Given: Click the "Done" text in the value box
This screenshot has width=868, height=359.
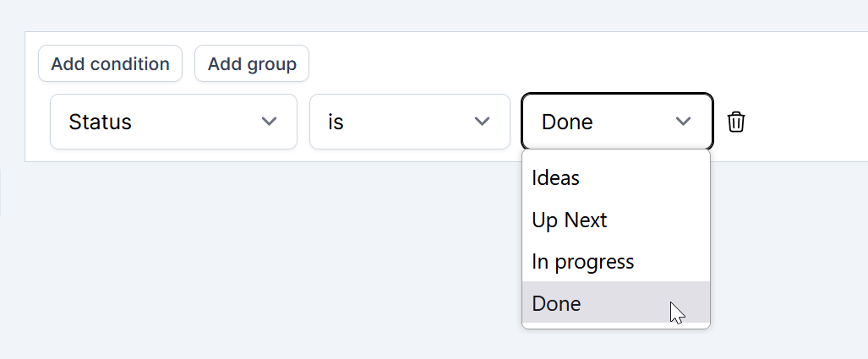Looking at the screenshot, I should 567,122.
